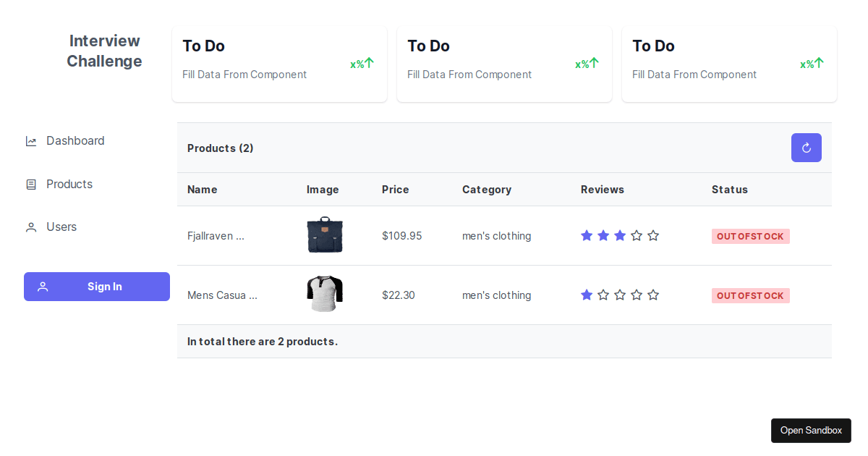Click the green arrow in first To Do card
This screenshot has height=456, width=868.
(x=369, y=63)
